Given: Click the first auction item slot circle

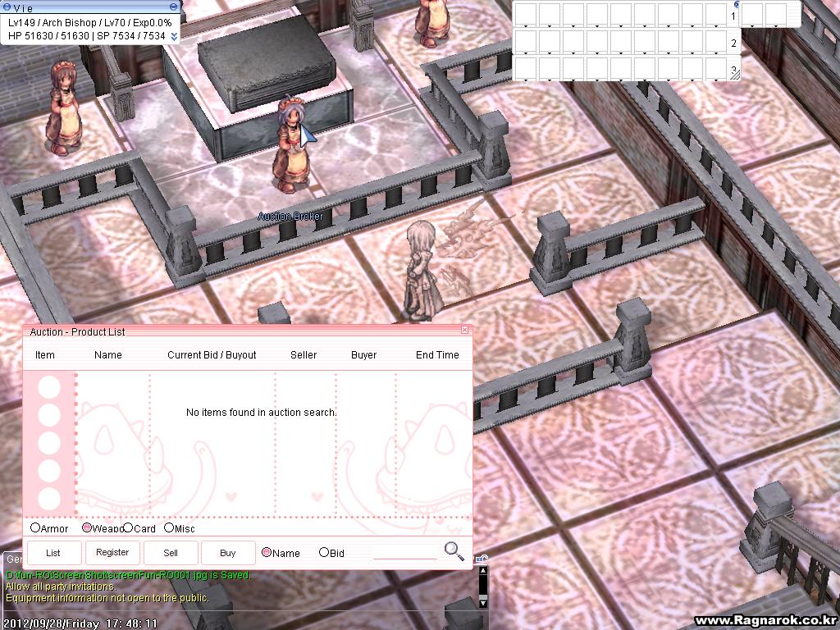Looking at the screenshot, I should [49, 387].
